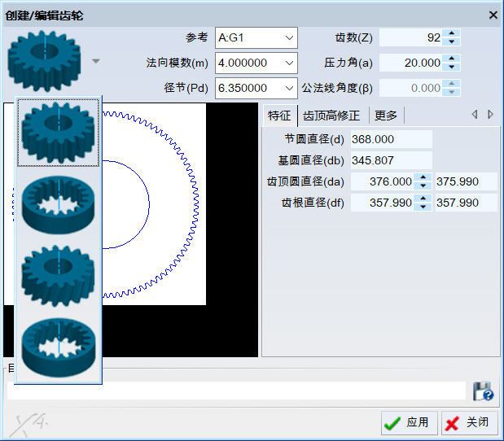The image size is (504, 441).
Task: Choose the internal spur ring gear option
Action: click(x=59, y=203)
